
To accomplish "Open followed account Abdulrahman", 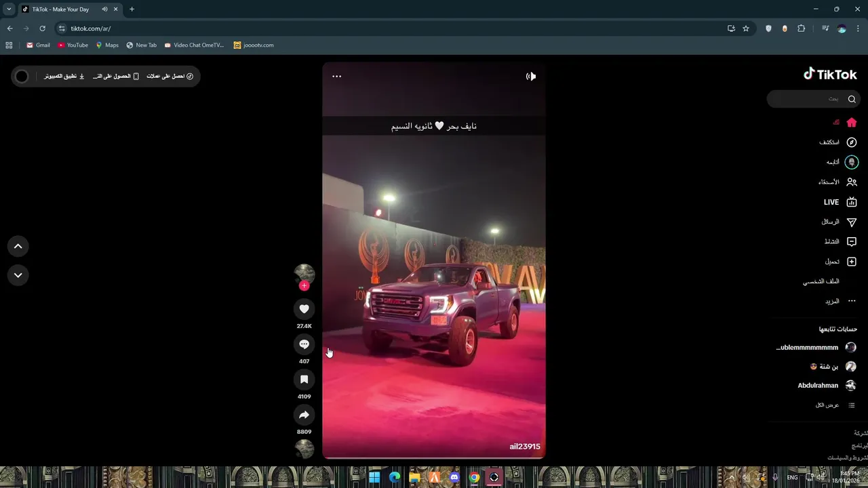I will tap(827, 386).
